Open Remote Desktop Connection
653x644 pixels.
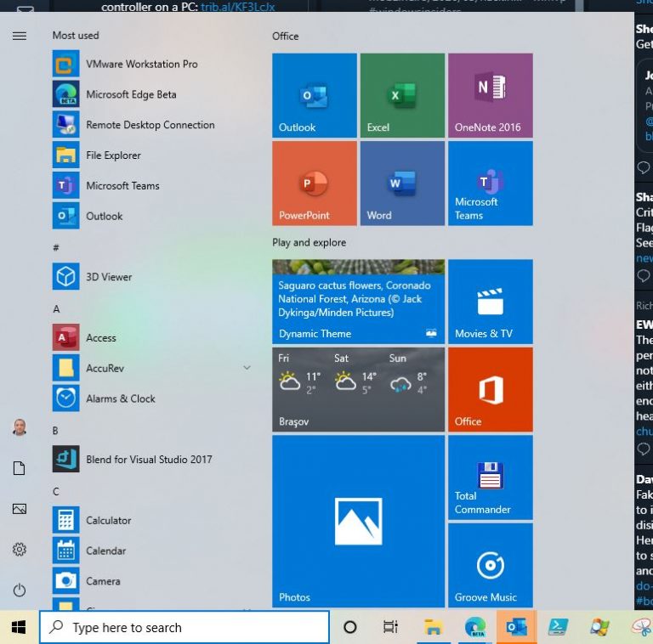click(152, 125)
